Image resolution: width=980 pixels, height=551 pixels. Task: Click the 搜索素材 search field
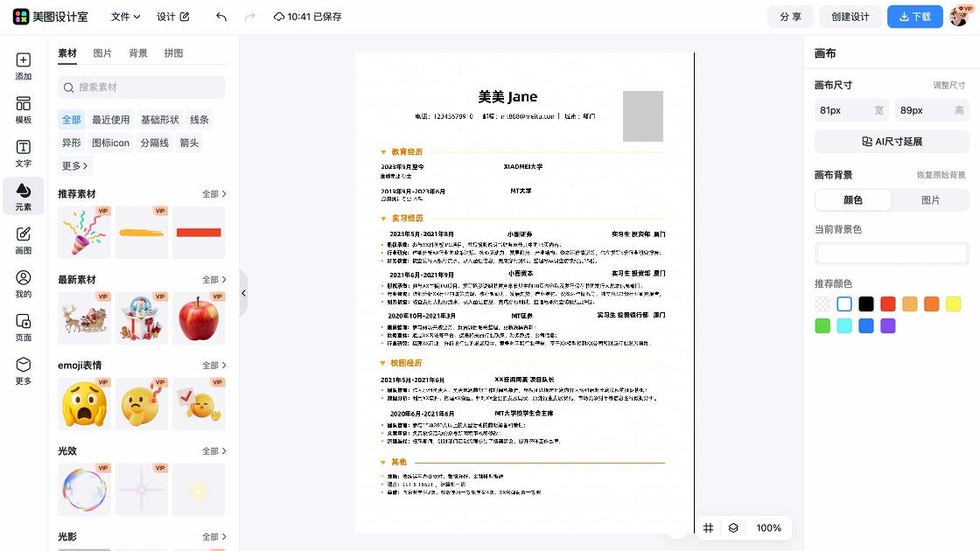(142, 87)
